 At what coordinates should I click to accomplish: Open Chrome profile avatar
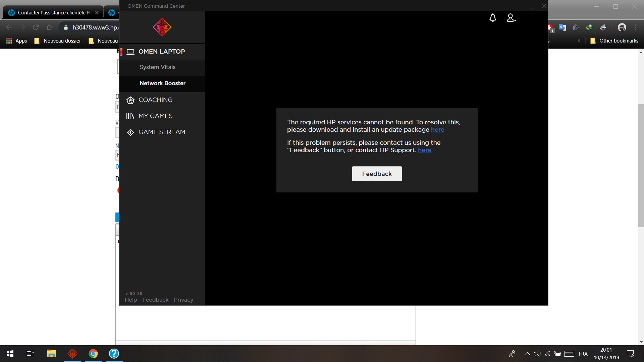coord(622,27)
